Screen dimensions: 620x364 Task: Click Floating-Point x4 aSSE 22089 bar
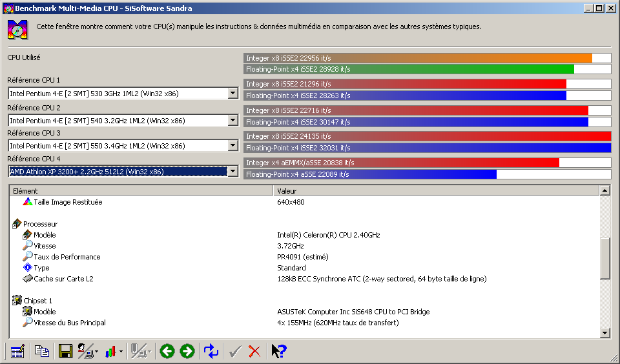click(x=427, y=174)
